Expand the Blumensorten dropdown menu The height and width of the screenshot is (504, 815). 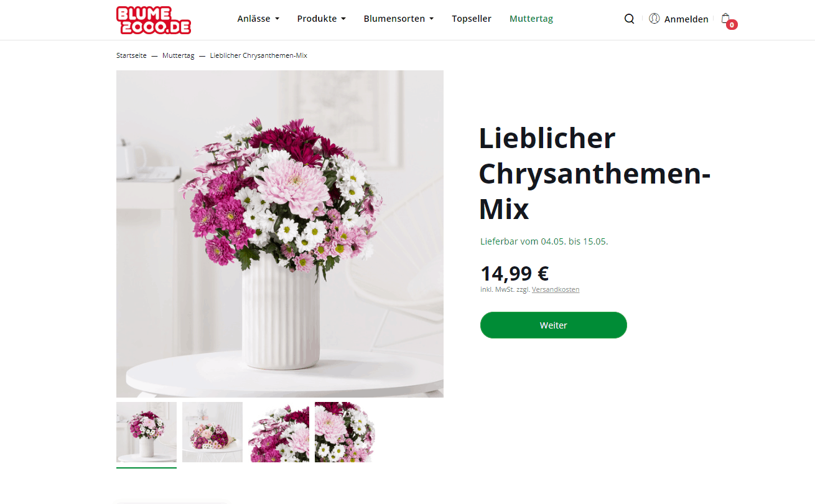tap(399, 19)
